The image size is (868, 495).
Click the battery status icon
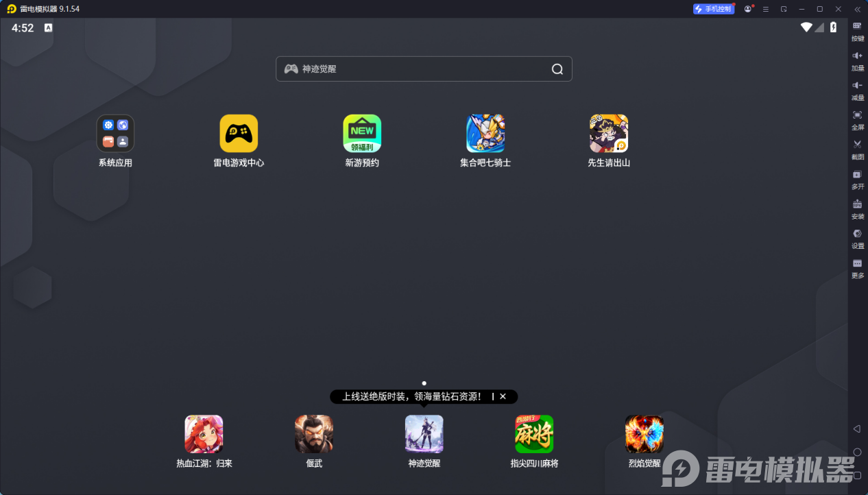pyautogui.click(x=834, y=27)
